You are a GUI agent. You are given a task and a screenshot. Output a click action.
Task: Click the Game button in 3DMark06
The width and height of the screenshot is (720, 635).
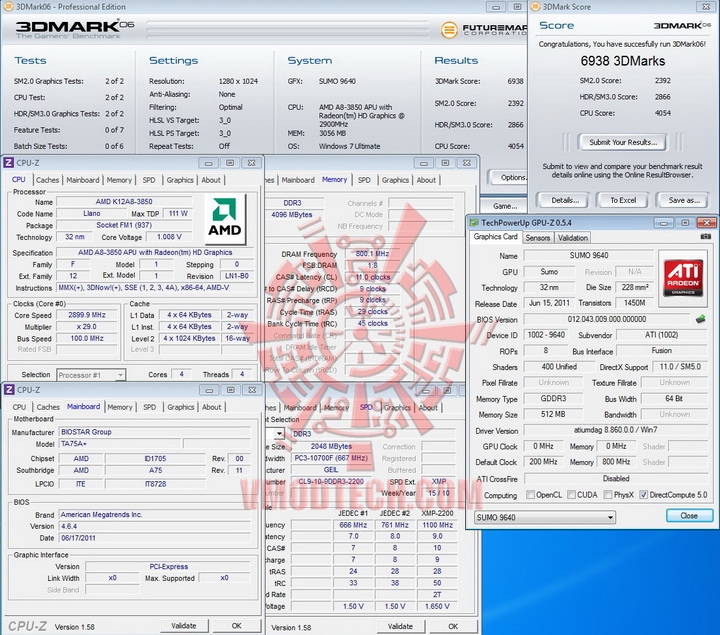tap(505, 206)
